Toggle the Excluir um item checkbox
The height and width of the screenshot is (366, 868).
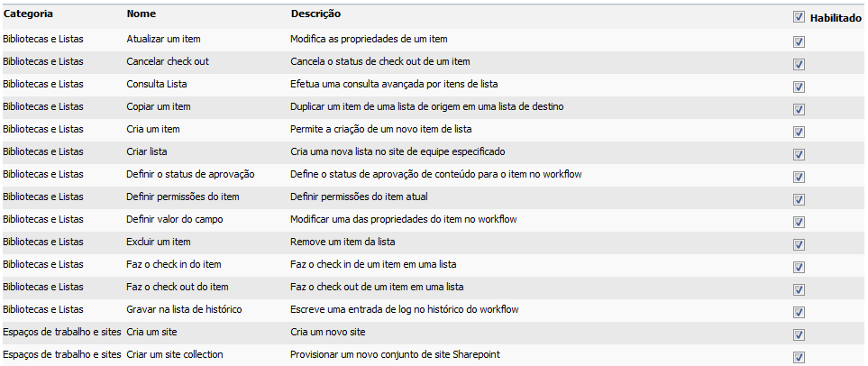click(x=799, y=244)
